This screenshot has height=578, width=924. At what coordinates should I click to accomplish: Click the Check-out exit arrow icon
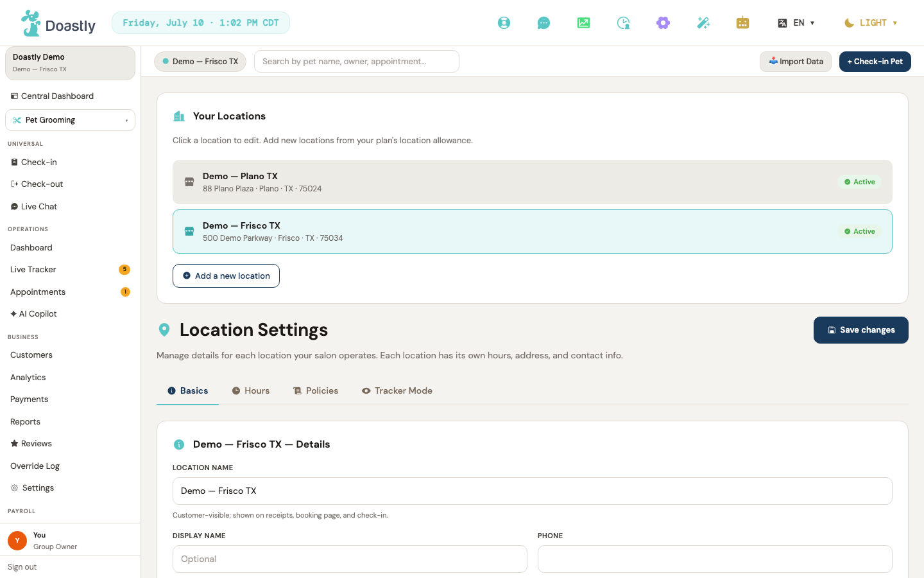click(14, 184)
